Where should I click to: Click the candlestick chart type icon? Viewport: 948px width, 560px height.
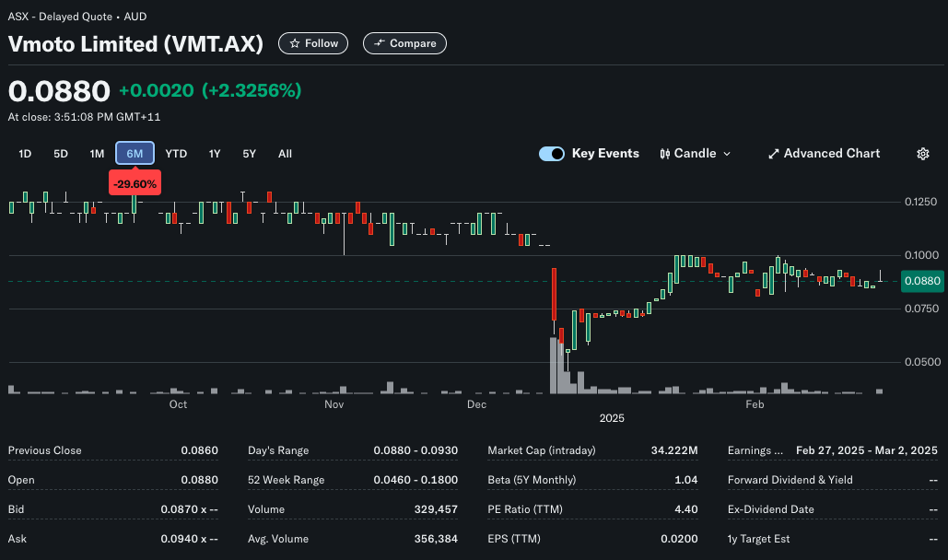pos(664,154)
